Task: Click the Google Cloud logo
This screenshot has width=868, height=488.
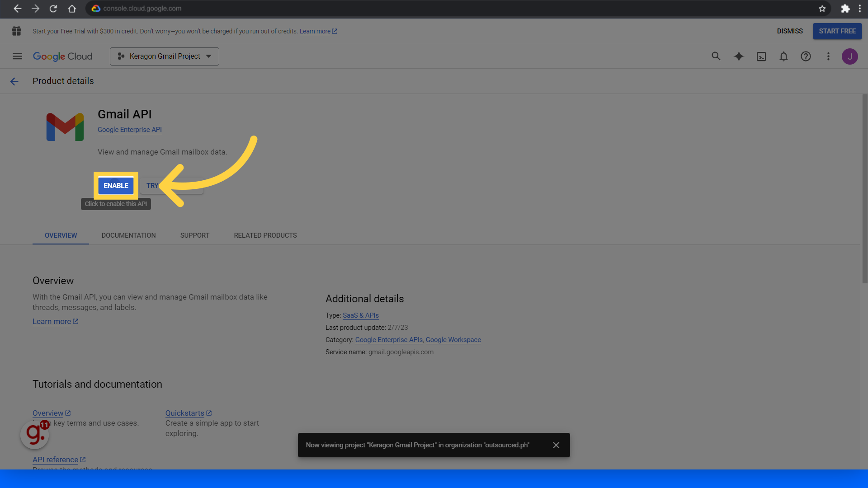Action: pos(63,56)
